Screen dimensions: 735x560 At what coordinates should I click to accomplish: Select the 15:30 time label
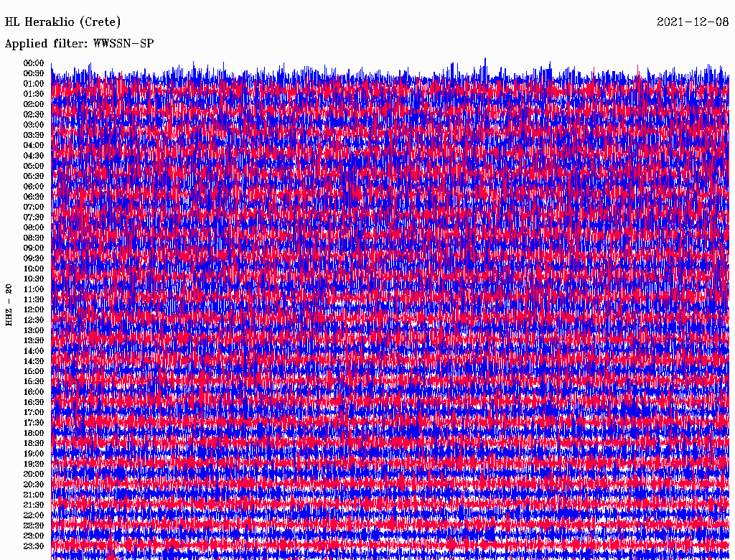click(x=33, y=382)
